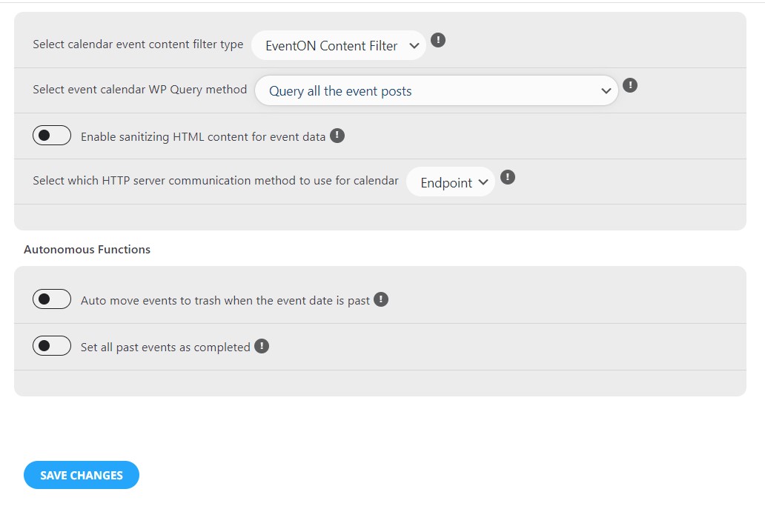Click 'Select which HTTP server communication method' label
765x532 pixels.
[x=216, y=181]
